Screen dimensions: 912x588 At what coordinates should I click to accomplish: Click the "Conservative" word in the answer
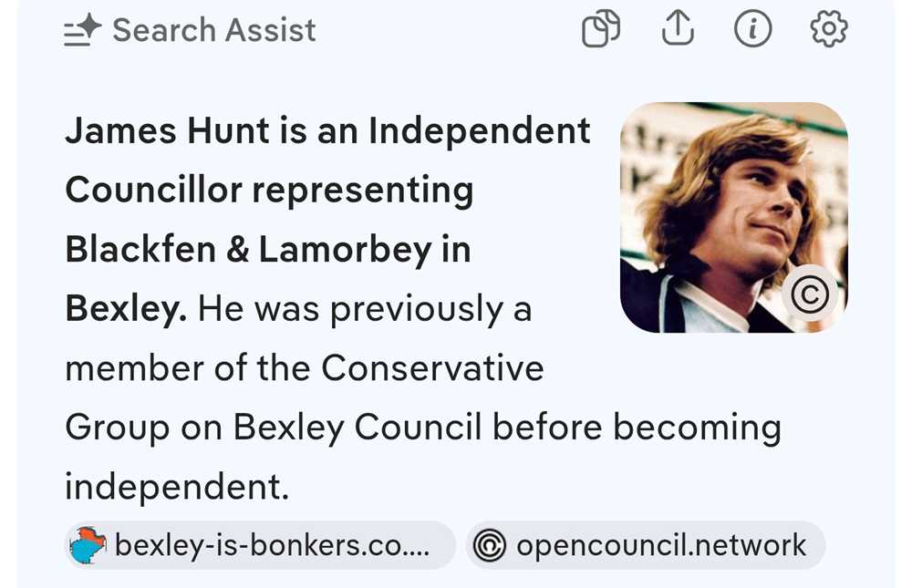pos(432,368)
